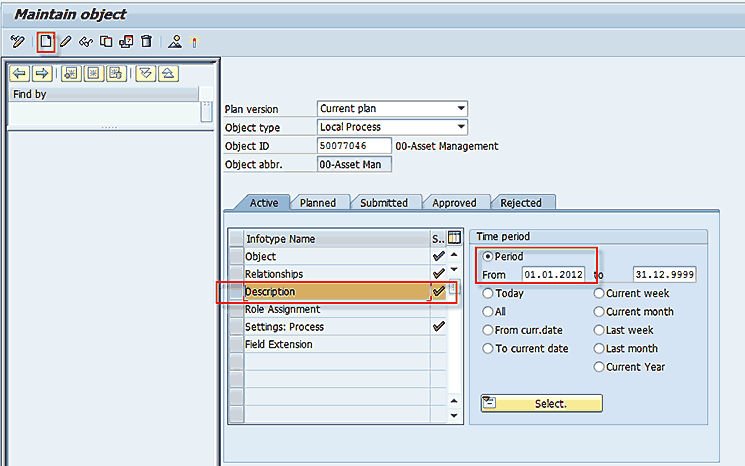The height and width of the screenshot is (466, 745).
Task: Select the All time period radio button
Action: pos(488,312)
